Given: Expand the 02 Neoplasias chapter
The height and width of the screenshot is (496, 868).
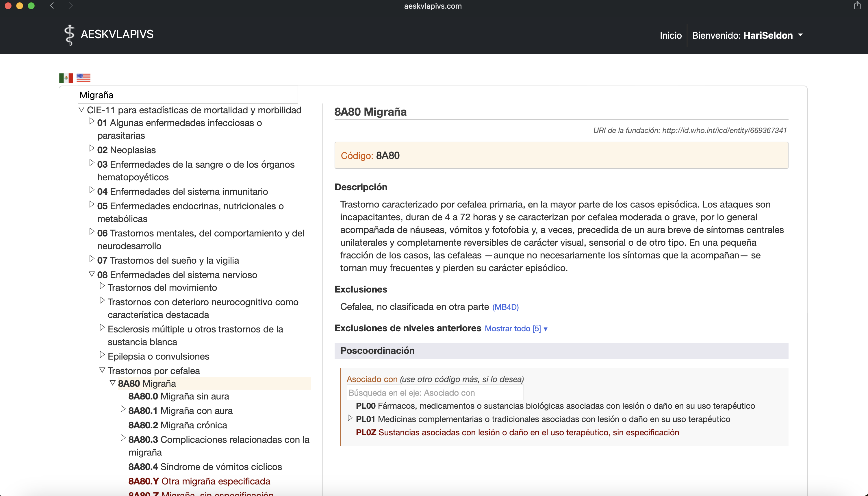Looking at the screenshot, I should pyautogui.click(x=92, y=148).
